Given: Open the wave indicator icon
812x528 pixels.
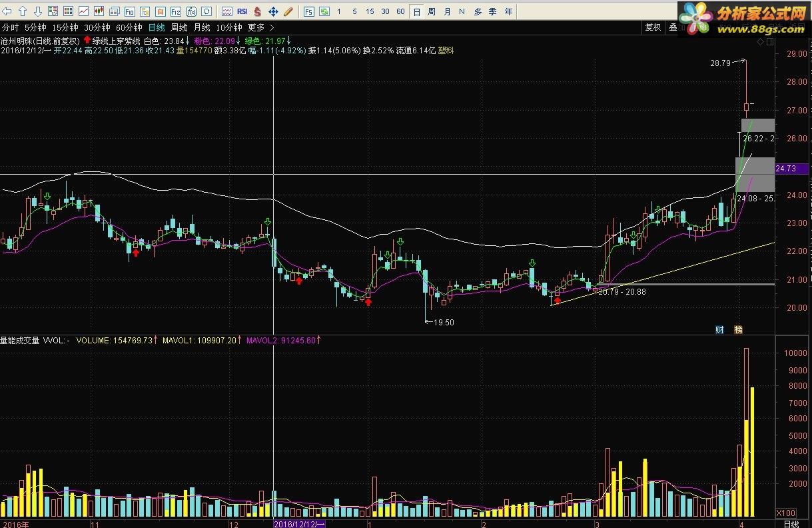Looking at the screenshot, I should click(227, 11).
